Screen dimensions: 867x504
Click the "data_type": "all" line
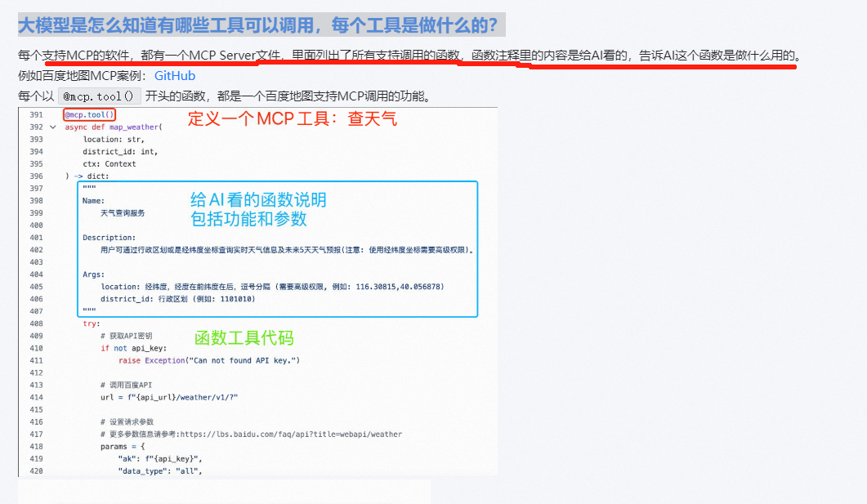[x=160, y=471]
